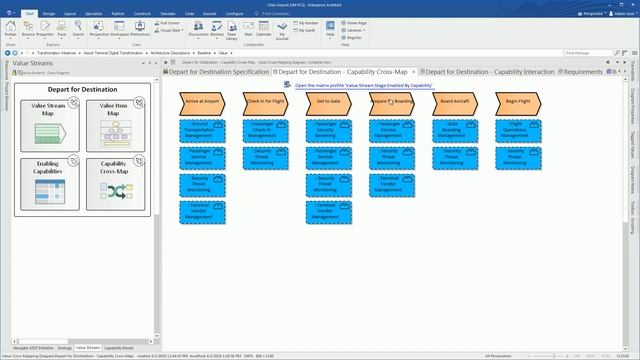
Task: Open the Capability Cross-Map tile
Action: pos(116,184)
